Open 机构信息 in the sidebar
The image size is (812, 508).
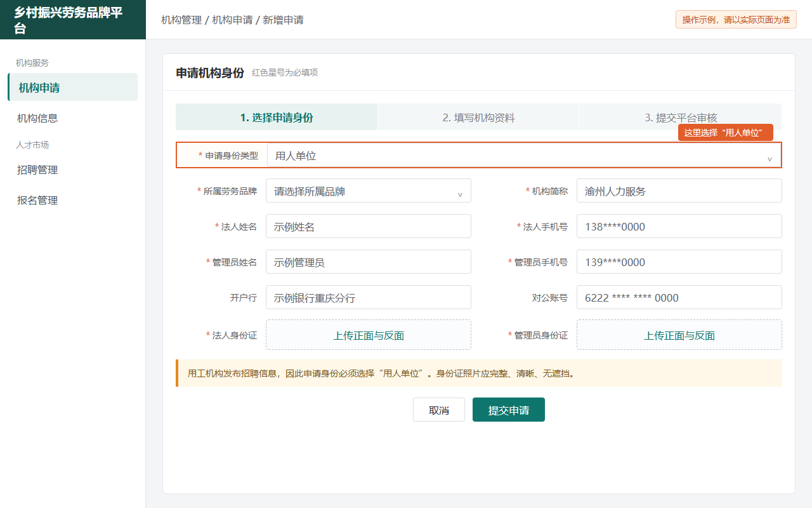coord(72,118)
